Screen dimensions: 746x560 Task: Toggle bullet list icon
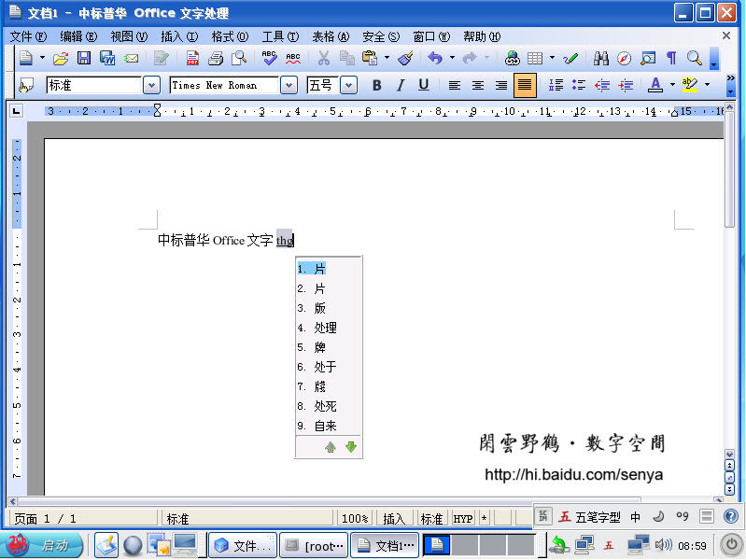tap(579, 85)
